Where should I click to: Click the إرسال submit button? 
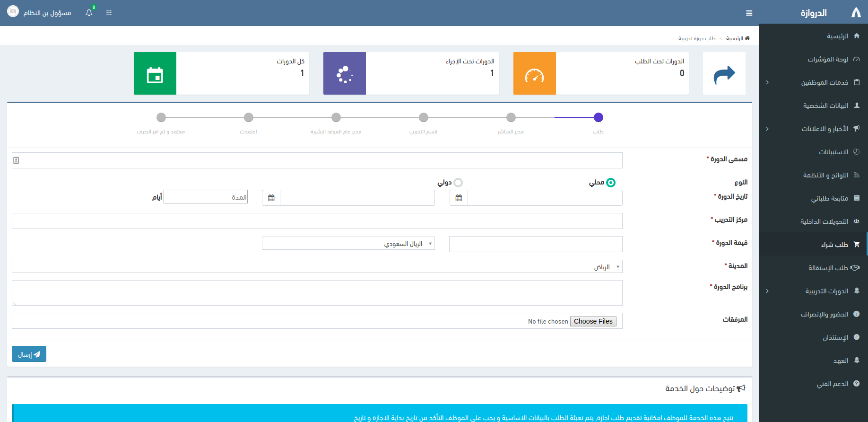click(x=29, y=354)
